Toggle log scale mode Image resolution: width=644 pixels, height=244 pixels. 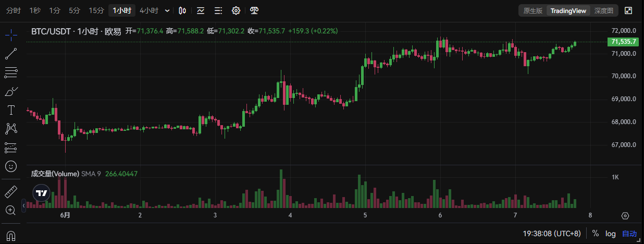[x=611, y=234]
